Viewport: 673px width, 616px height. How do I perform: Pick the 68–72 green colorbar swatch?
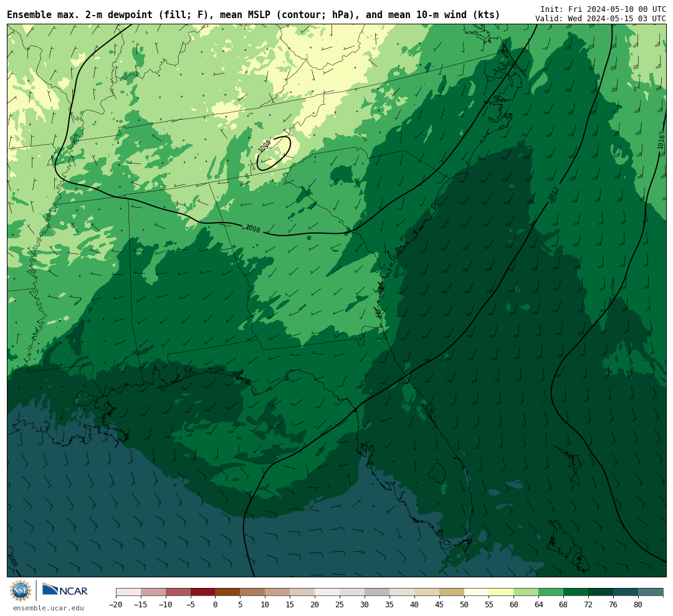576,592
